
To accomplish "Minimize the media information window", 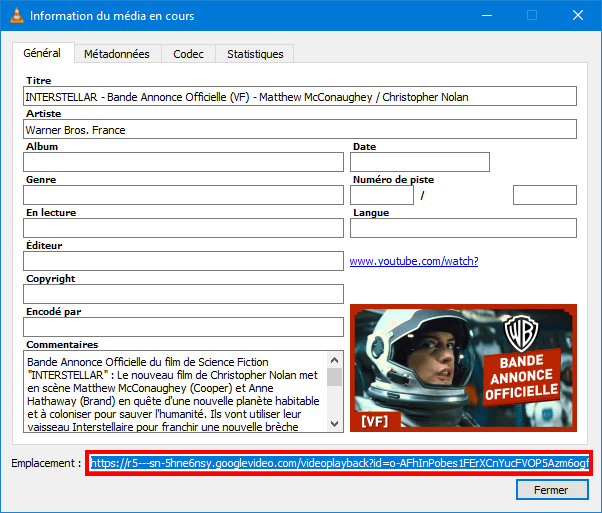I will tap(487, 15).
